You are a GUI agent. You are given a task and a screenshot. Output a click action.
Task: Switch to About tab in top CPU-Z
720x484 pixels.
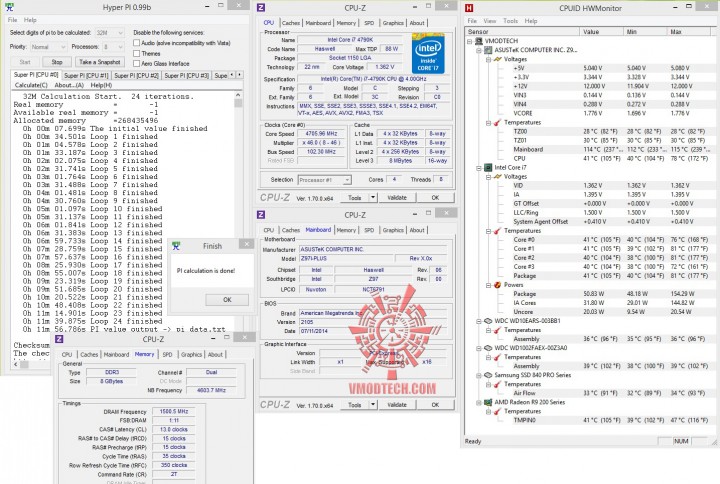(x=417, y=23)
